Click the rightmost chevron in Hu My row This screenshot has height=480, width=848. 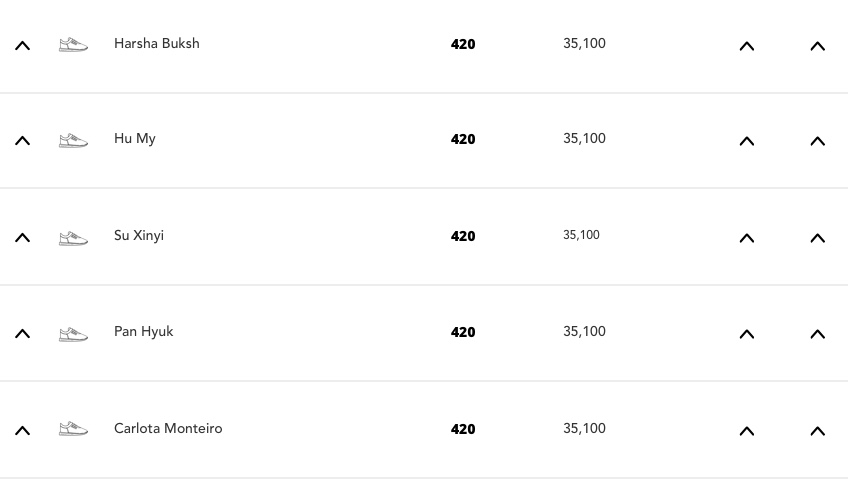(817, 141)
